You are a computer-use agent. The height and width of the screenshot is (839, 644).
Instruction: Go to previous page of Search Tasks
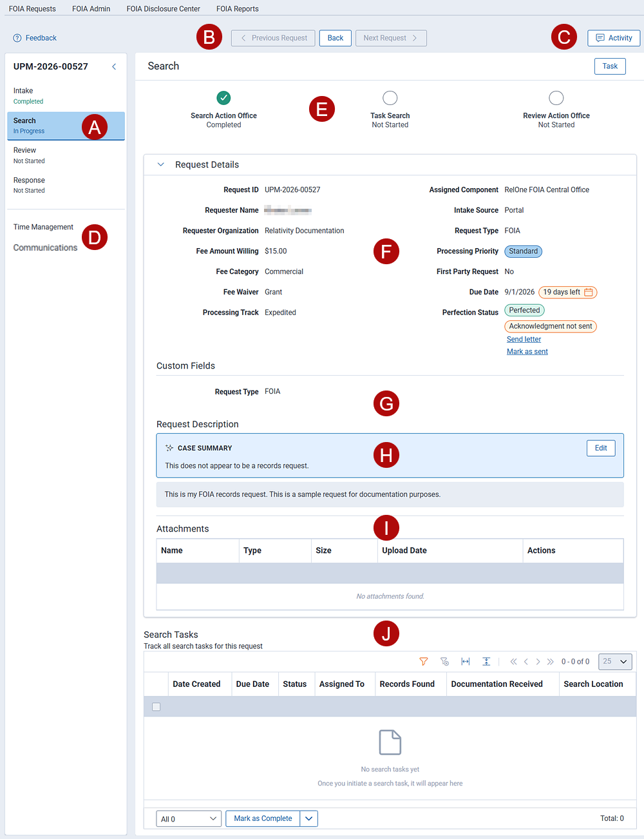526,662
